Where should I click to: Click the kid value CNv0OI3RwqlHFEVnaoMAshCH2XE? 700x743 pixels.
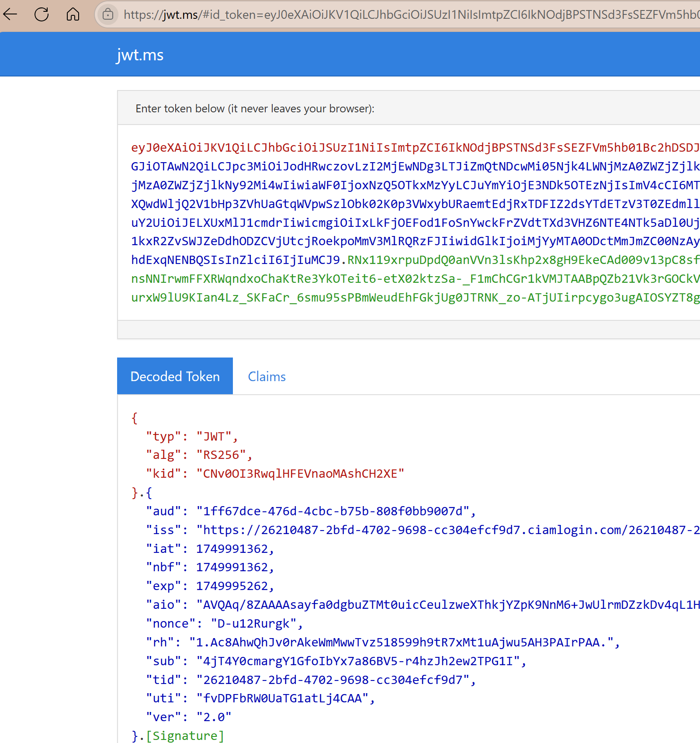click(300, 474)
